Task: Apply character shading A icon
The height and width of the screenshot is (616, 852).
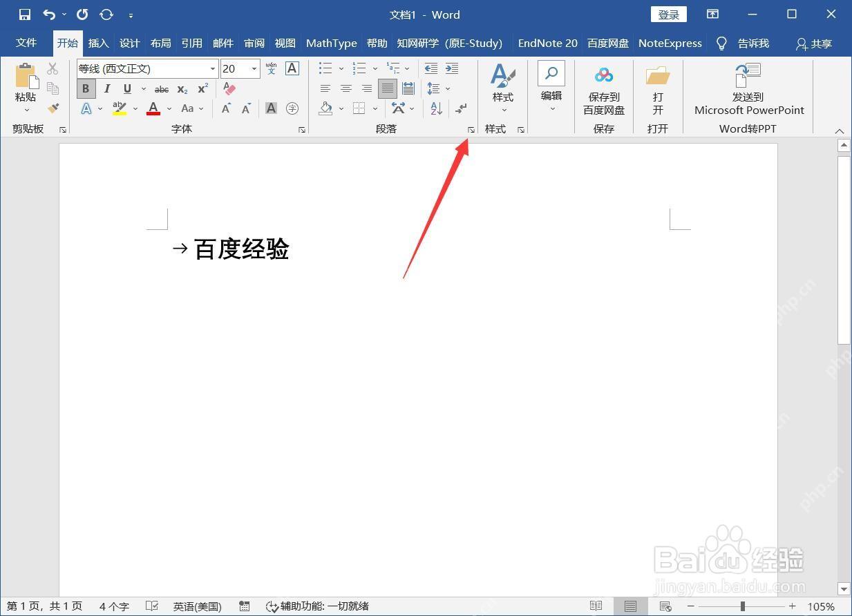Action: click(x=272, y=108)
